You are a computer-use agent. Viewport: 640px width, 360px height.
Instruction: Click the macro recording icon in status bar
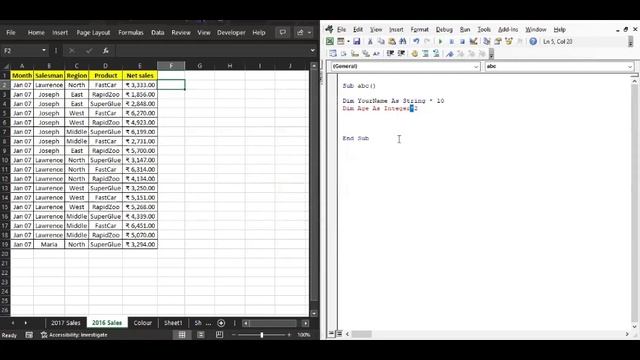[29, 335]
